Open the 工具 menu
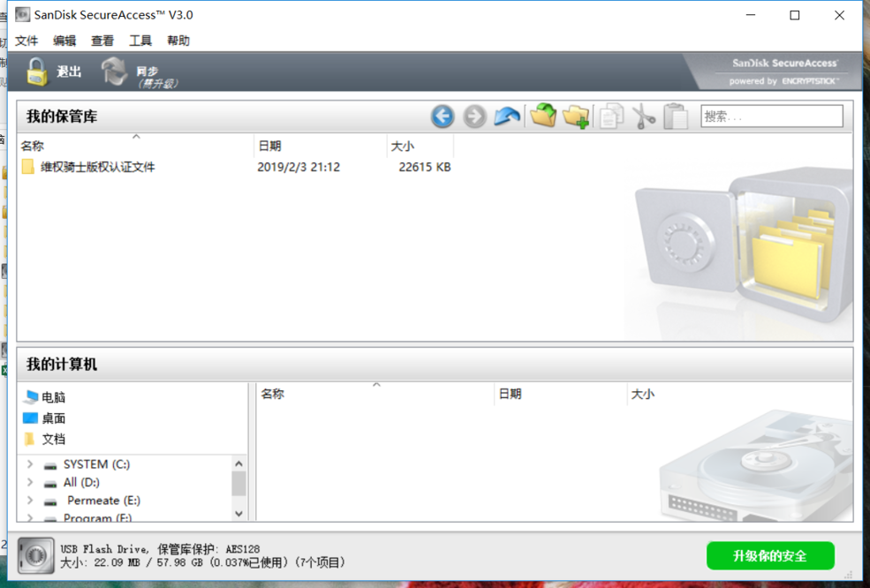The height and width of the screenshot is (588, 870). [x=140, y=40]
